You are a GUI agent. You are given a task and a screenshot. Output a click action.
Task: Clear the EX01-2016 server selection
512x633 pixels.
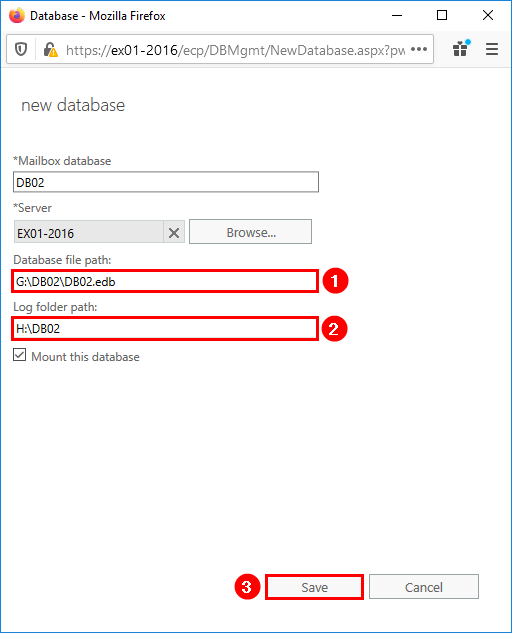174,233
